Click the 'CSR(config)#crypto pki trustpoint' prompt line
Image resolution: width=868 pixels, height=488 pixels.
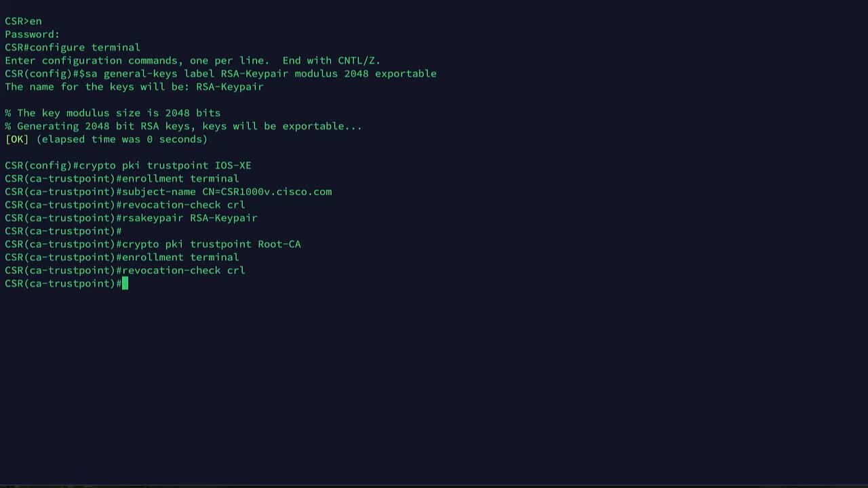(x=128, y=165)
